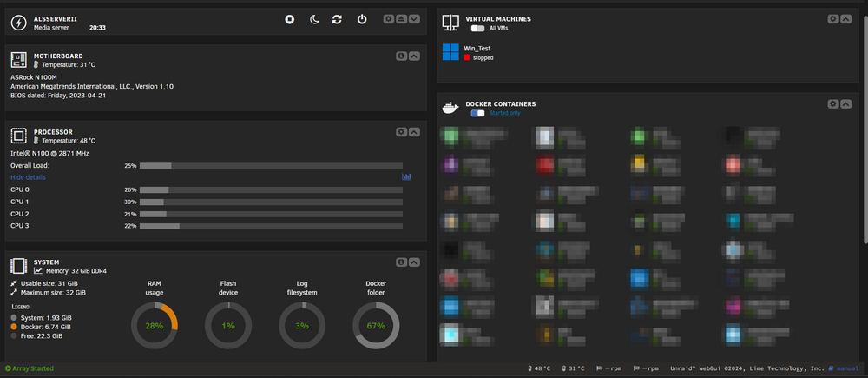Open Virtual Machines tile settings gear
This screenshot has height=378, width=868.
(x=833, y=19)
